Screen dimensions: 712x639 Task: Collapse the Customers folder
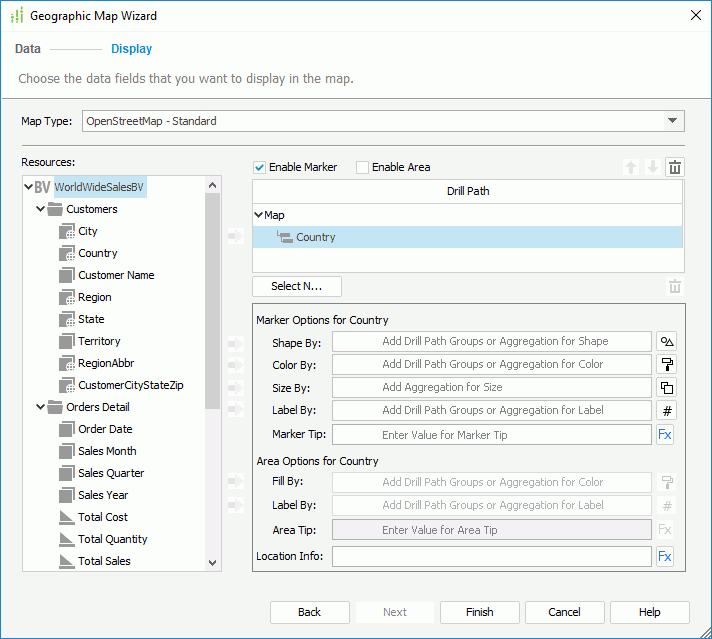coord(40,209)
